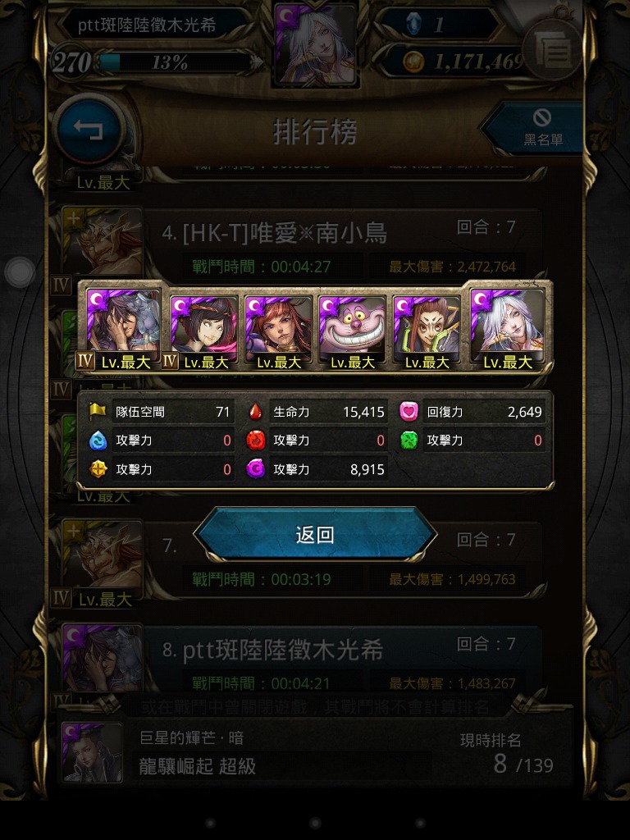Tap the 龍驤崛起 超級 stage portrait

[x=92, y=751]
